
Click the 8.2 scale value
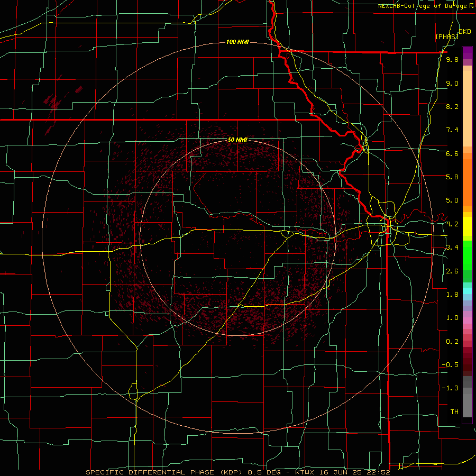452,106
